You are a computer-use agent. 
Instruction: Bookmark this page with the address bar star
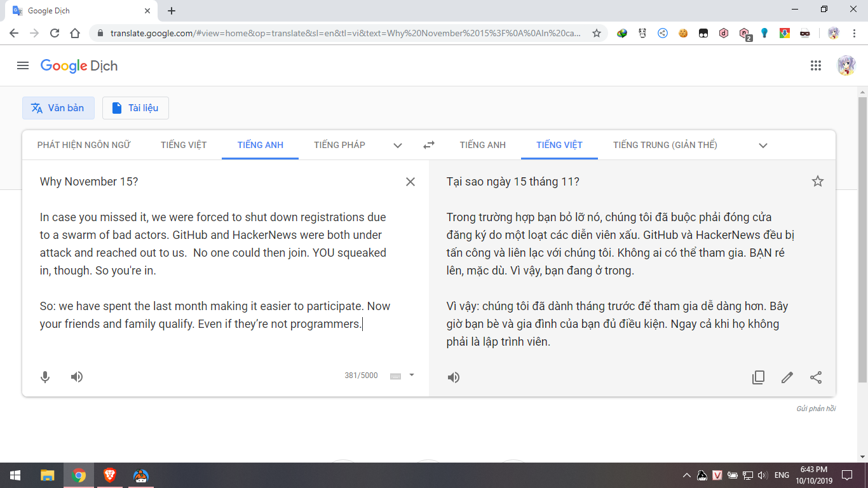coord(597,33)
